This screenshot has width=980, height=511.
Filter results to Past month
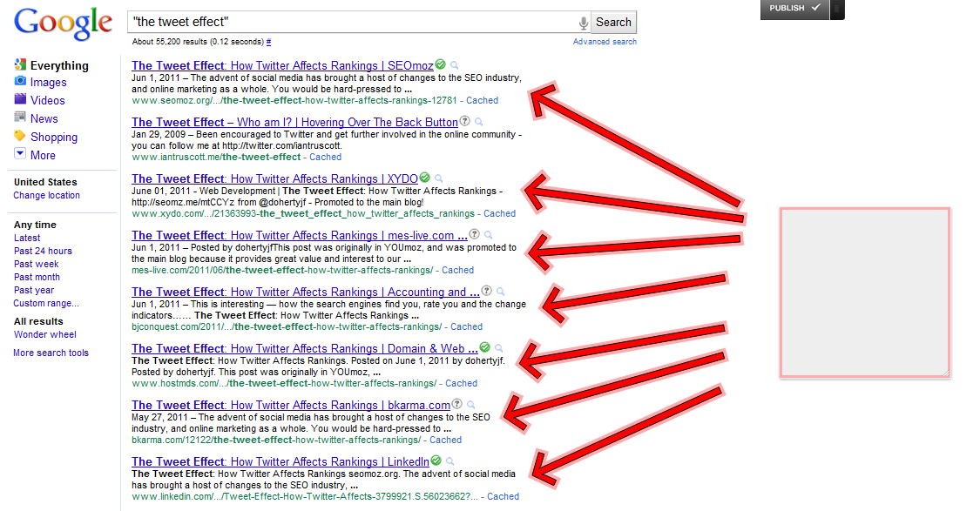click(37, 278)
